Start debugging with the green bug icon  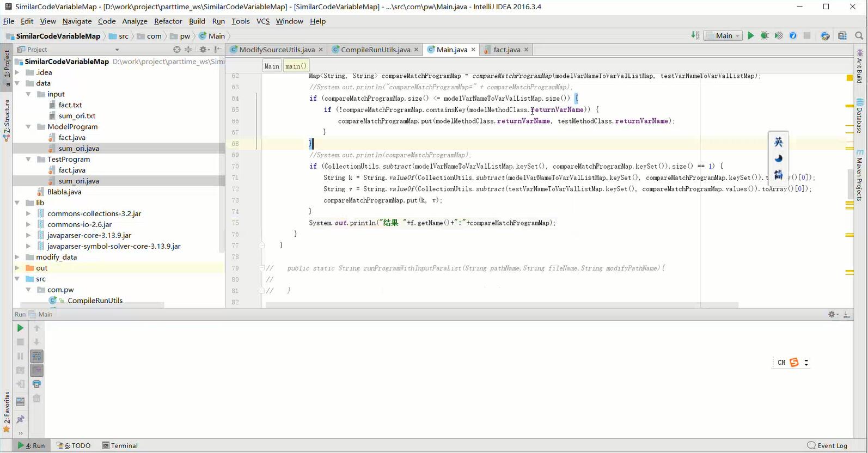point(765,35)
